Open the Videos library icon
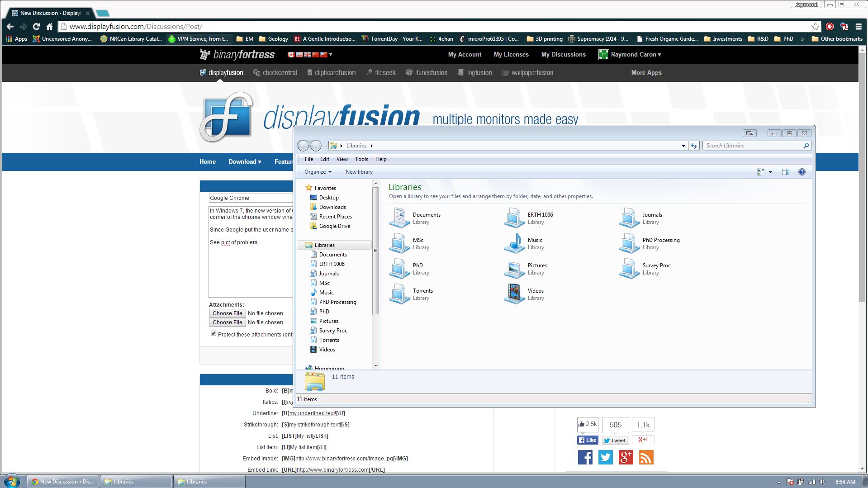 coord(514,294)
